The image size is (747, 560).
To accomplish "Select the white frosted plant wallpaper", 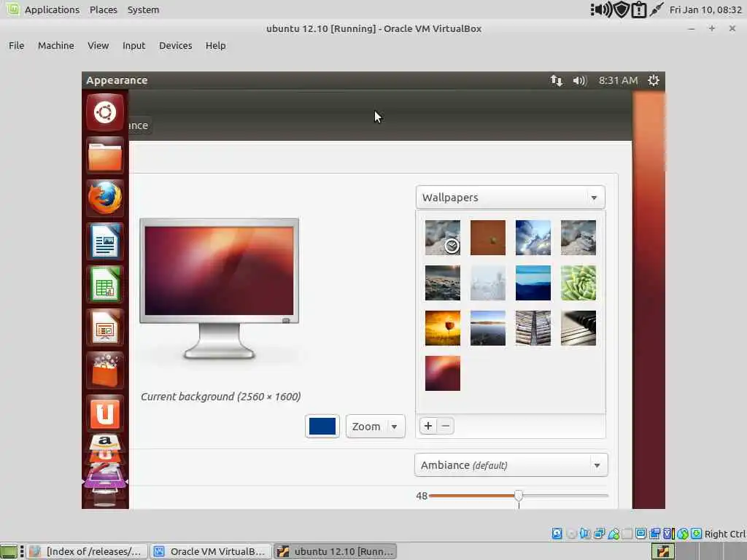I will click(x=488, y=283).
